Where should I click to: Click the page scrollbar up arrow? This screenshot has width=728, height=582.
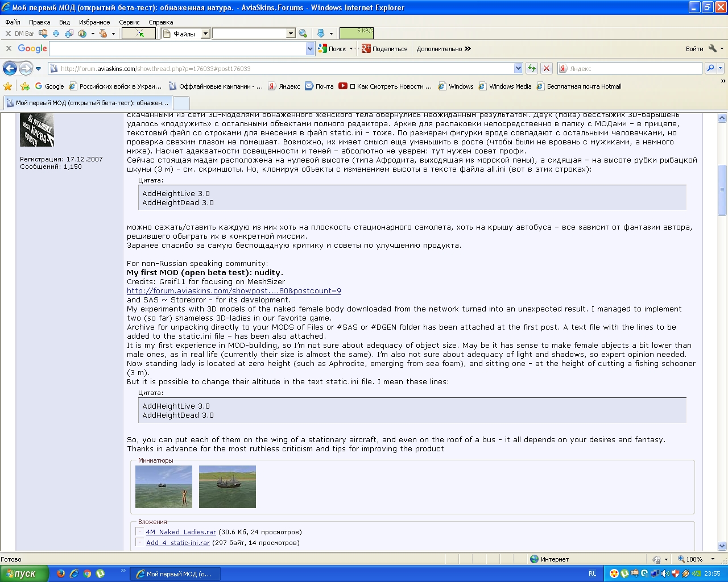(722, 118)
